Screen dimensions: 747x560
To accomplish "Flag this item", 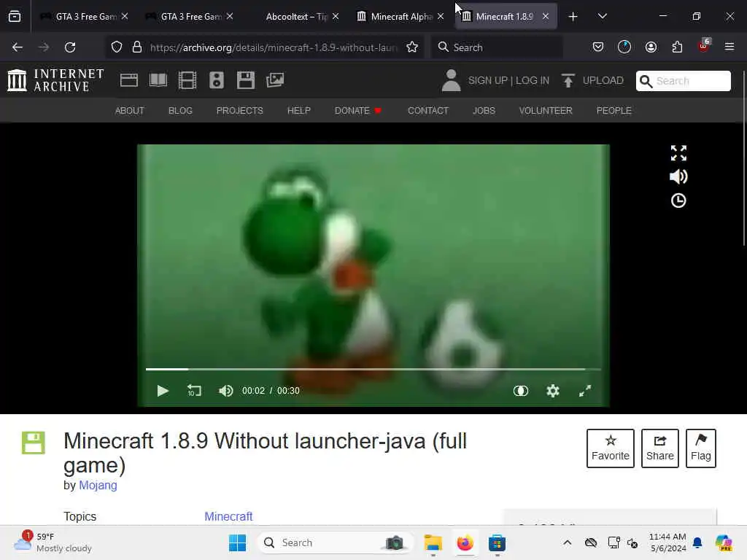I will 701,448.
